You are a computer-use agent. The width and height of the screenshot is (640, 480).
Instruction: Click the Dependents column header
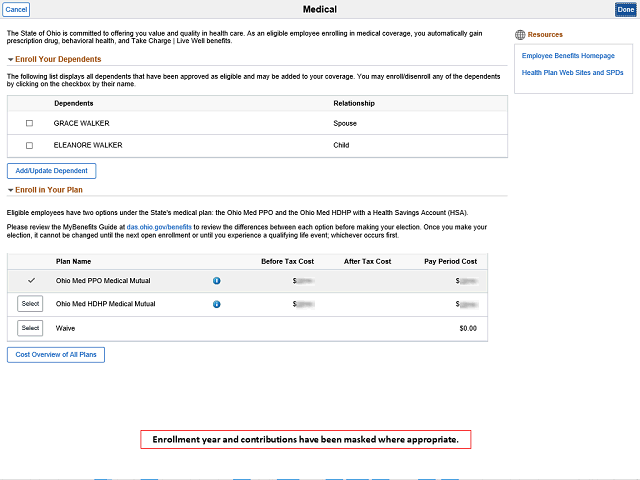74,103
